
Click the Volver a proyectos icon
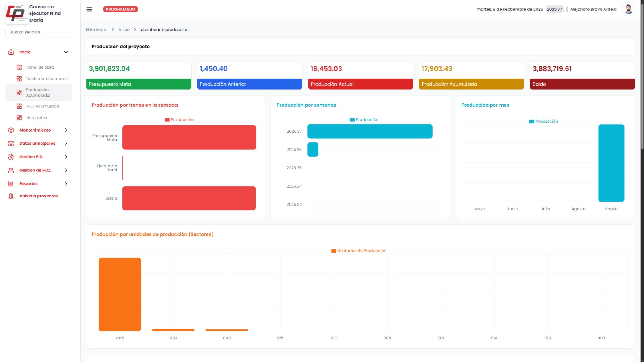[x=11, y=196]
